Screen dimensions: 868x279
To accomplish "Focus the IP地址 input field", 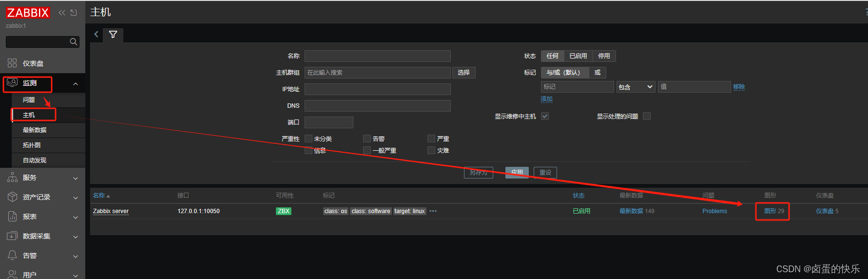I will (x=378, y=89).
